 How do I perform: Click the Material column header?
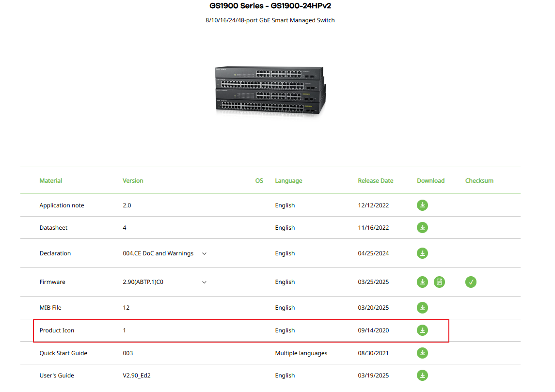coord(50,181)
